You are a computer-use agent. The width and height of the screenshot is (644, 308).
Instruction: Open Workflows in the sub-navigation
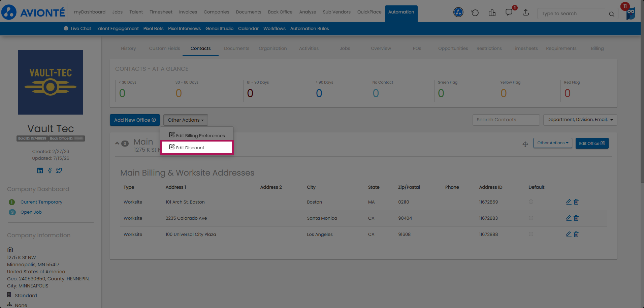coord(275,29)
